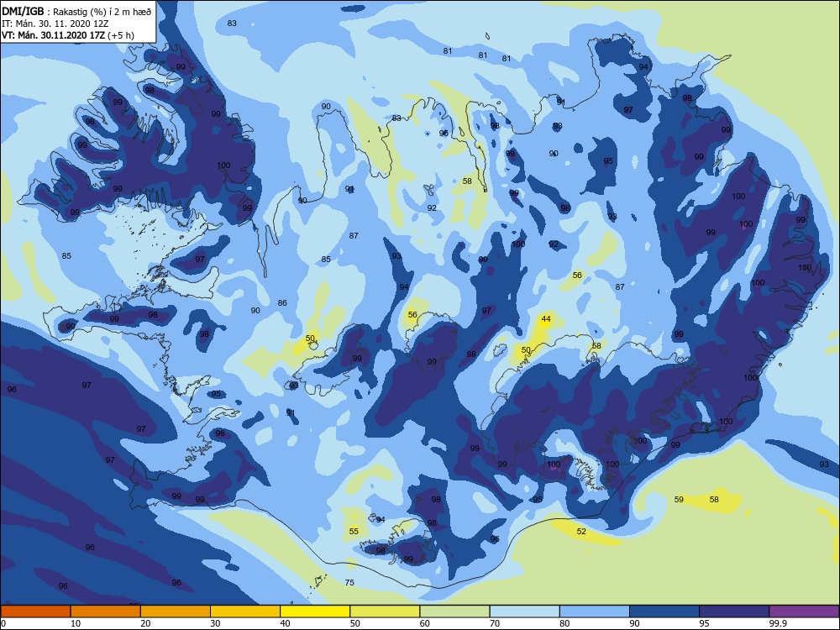Click the '75' value near the south coast
840x630 pixels.
pos(349,582)
